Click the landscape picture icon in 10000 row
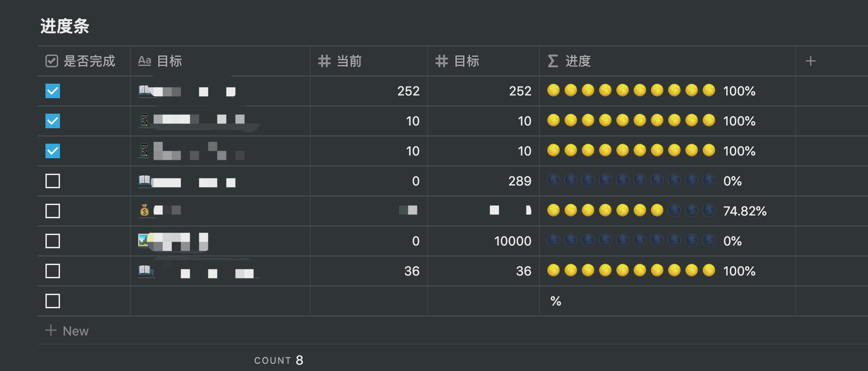This screenshot has width=868, height=371. pos(144,240)
